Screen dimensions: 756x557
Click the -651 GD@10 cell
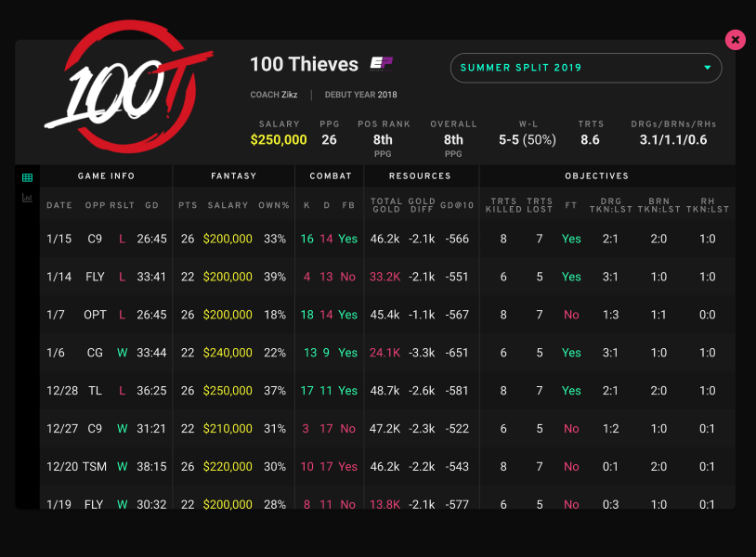pos(457,353)
